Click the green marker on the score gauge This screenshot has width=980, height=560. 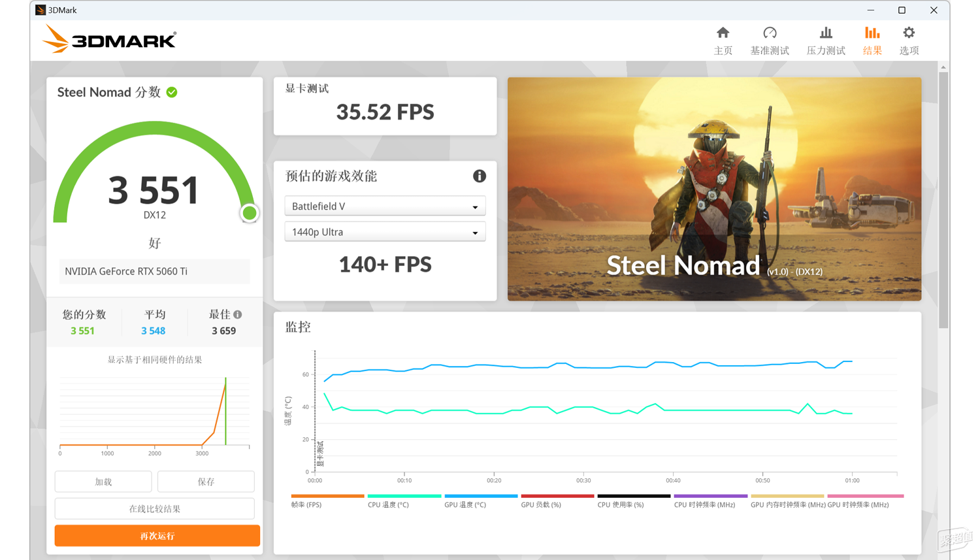click(x=249, y=213)
